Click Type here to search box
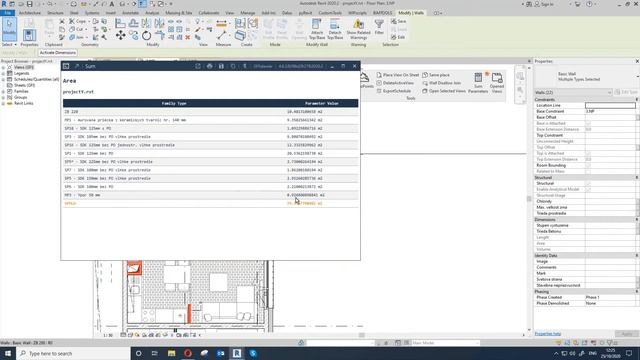The height and width of the screenshot is (360, 640). [x=73, y=353]
